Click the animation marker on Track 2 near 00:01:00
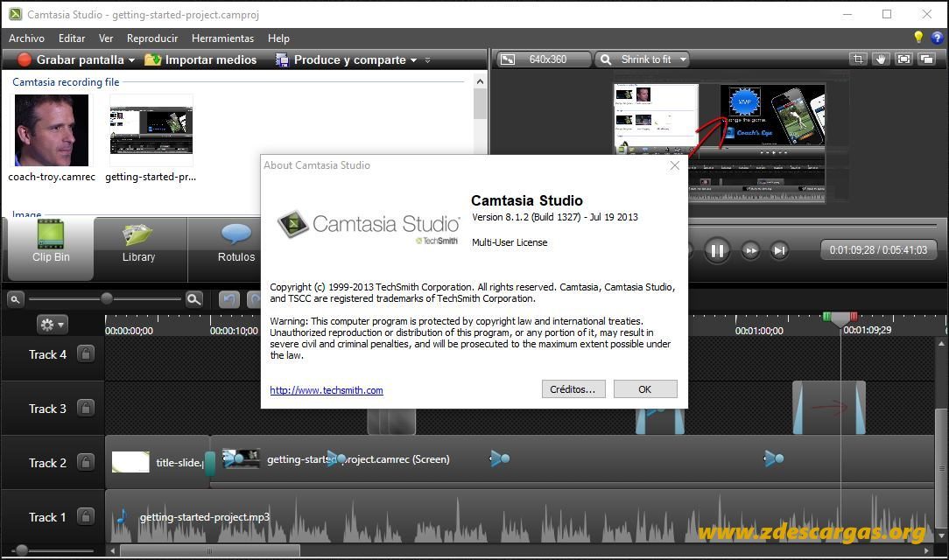The image size is (949, 560). (x=774, y=458)
